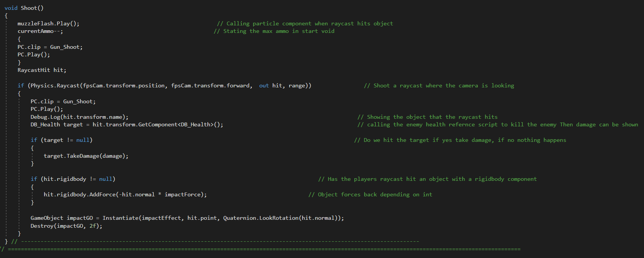644x258 pixels.
Task: Click the range argument in Raycast call
Action: coord(297,86)
